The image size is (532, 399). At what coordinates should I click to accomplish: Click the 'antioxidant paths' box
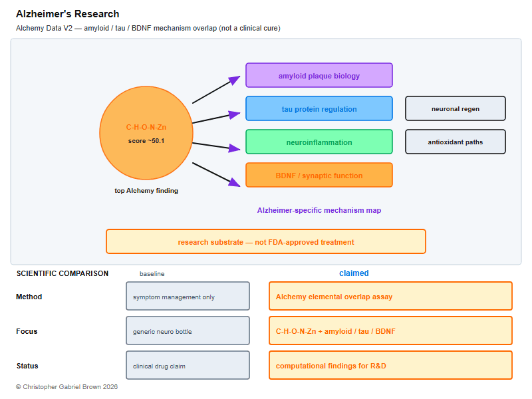coord(456,142)
